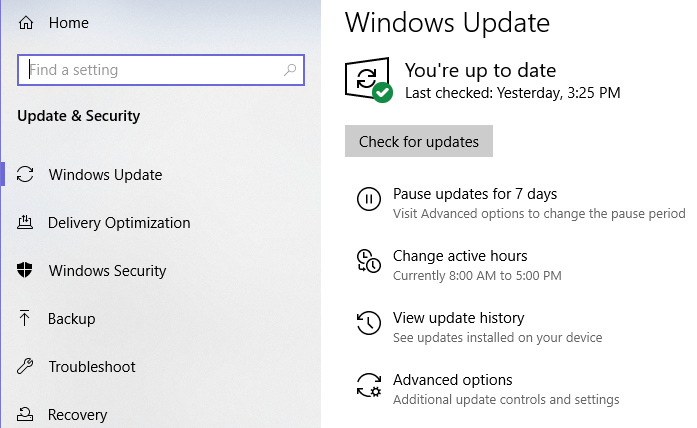Click the Delivery Optimization icon
The height and width of the screenshot is (428, 697).
[25, 222]
